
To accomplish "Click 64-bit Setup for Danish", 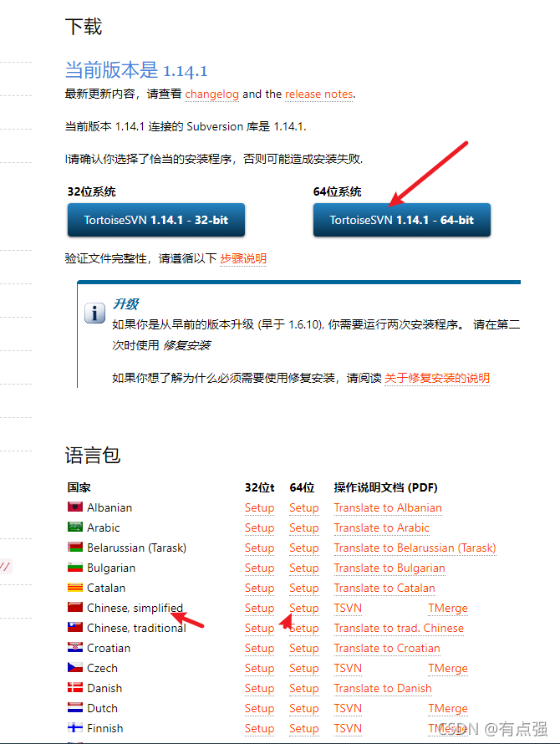I will [304, 688].
